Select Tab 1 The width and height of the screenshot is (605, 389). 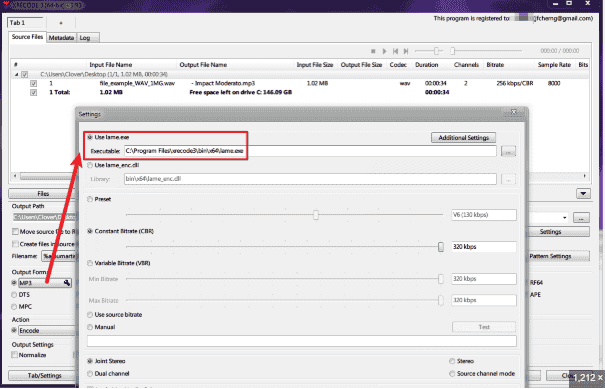coord(25,23)
